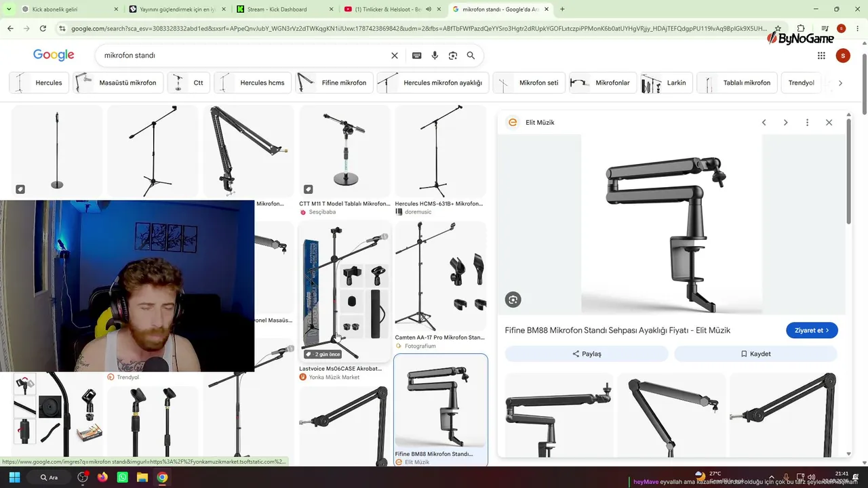Switch to the Stream - Kick Dashboard tab

285,9
